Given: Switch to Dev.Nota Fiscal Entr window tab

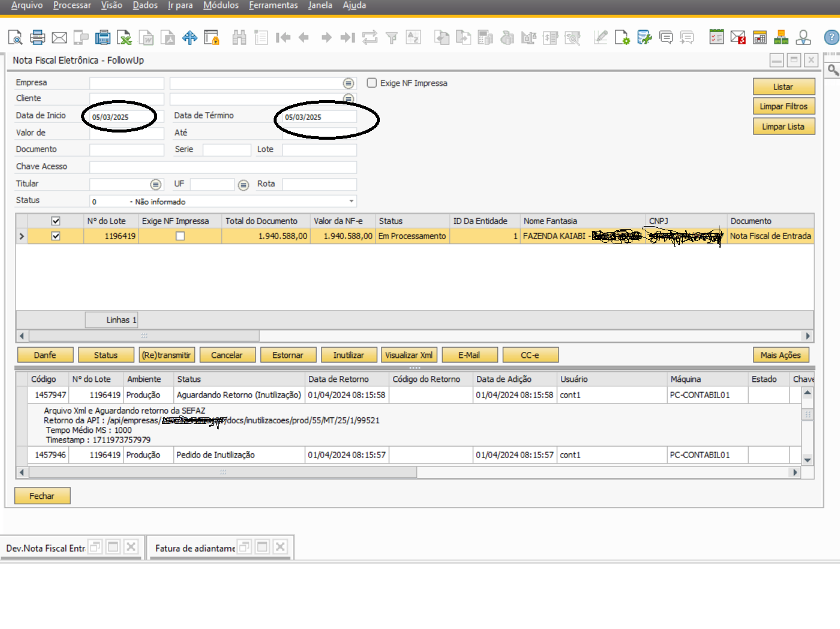Looking at the screenshot, I should coord(46,548).
